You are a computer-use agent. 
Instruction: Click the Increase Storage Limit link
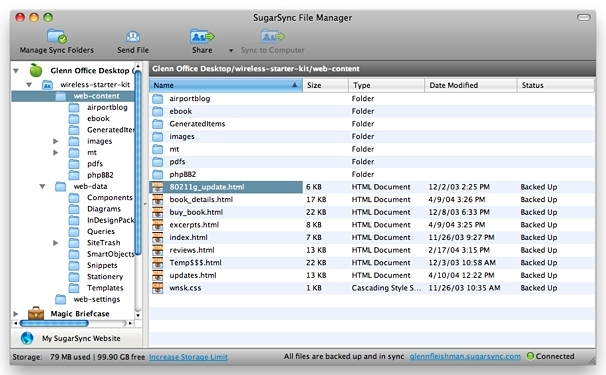tap(188, 357)
